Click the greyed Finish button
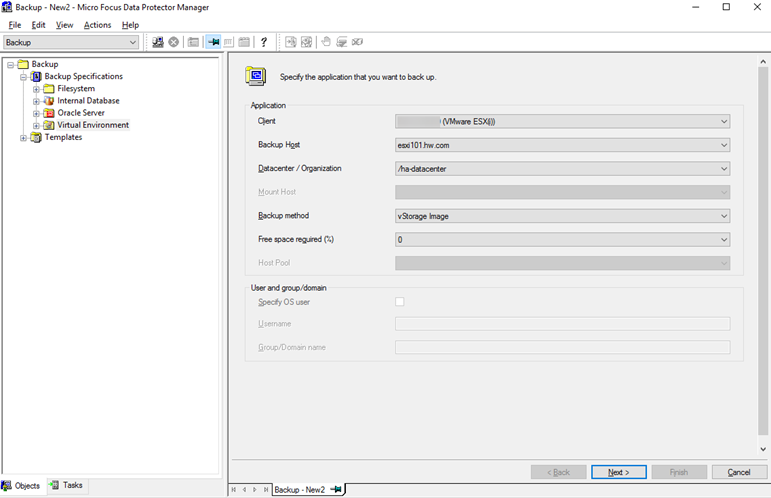Viewport: 771px width, 498px height. point(679,472)
